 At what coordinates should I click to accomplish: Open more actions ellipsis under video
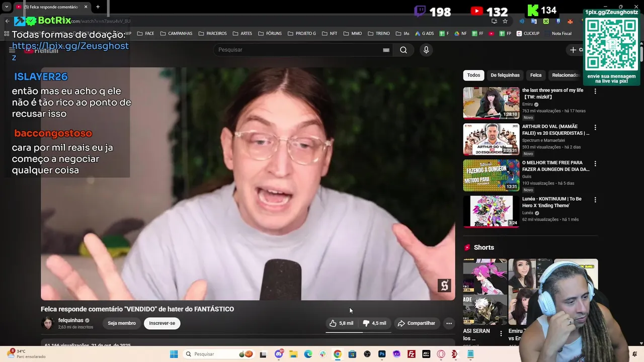pyautogui.click(x=449, y=323)
